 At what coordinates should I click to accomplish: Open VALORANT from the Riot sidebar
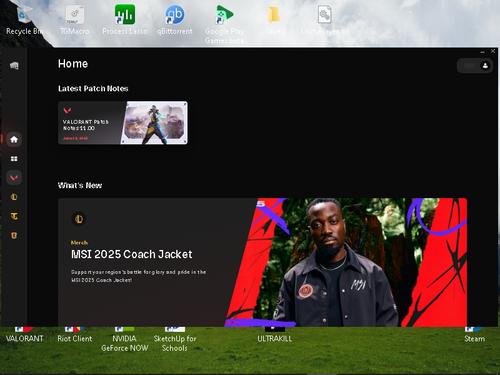(14, 177)
